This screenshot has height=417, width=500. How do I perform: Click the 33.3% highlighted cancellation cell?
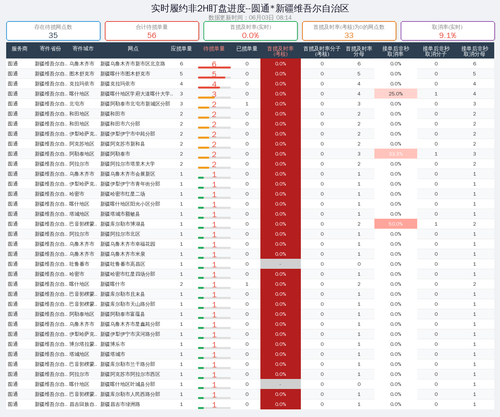396,154
